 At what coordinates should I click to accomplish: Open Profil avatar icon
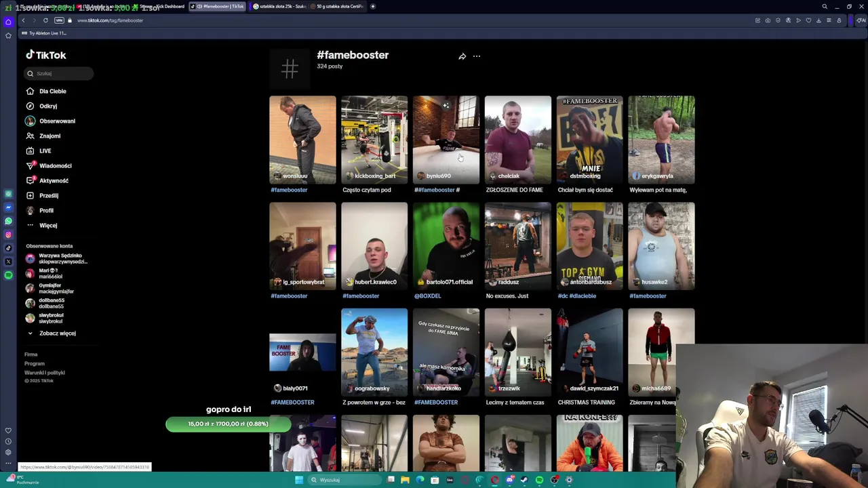pos(30,210)
